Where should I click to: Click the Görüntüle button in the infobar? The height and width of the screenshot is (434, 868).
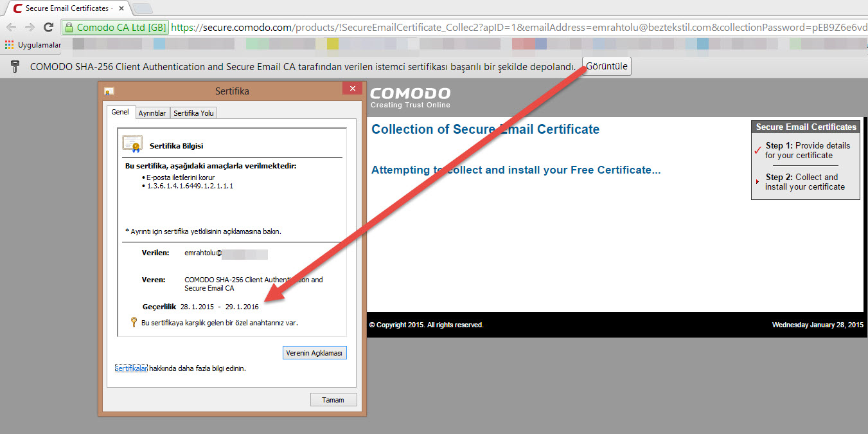click(x=607, y=66)
